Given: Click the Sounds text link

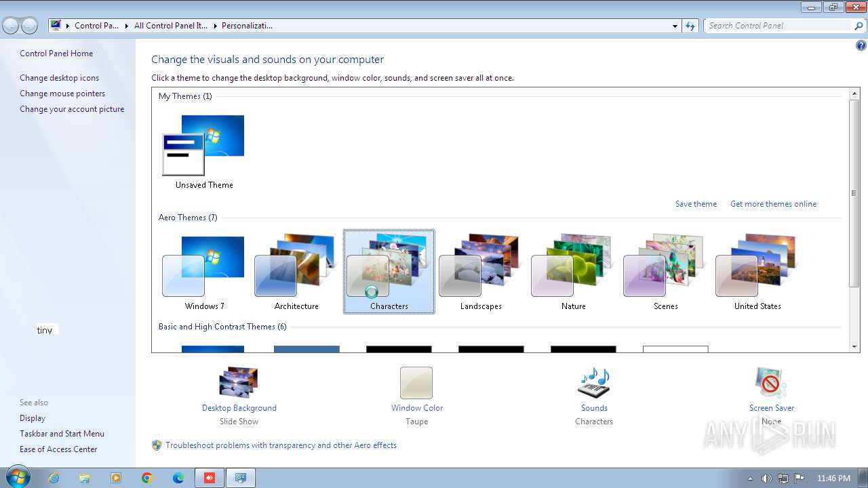Looking at the screenshot, I should 594,408.
